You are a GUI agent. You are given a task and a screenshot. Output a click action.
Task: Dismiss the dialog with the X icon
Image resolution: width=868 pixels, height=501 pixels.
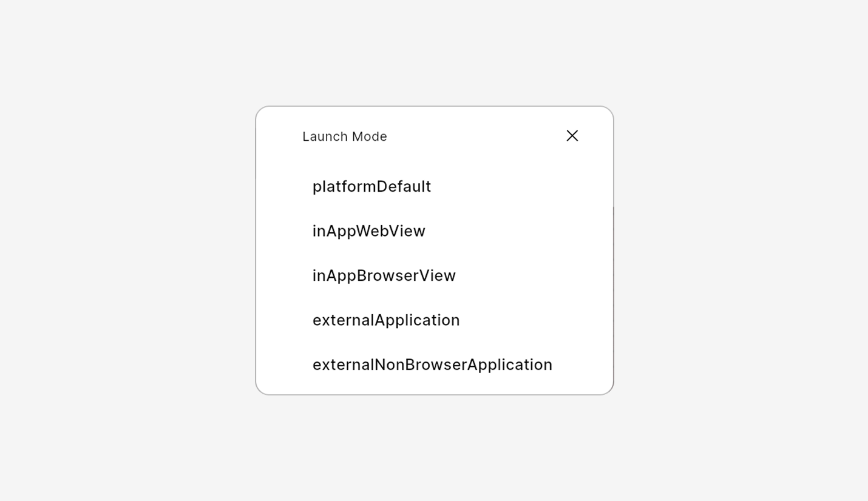(x=572, y=136)
